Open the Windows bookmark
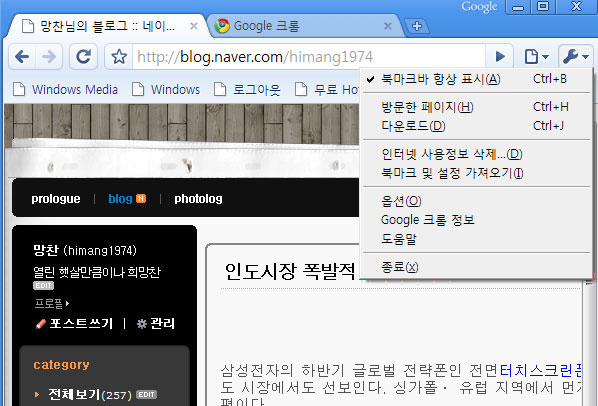 166,90
